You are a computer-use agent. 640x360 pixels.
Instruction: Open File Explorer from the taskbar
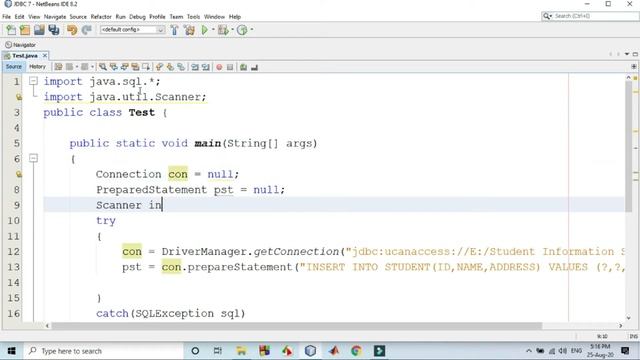click(x=241, y=351)
